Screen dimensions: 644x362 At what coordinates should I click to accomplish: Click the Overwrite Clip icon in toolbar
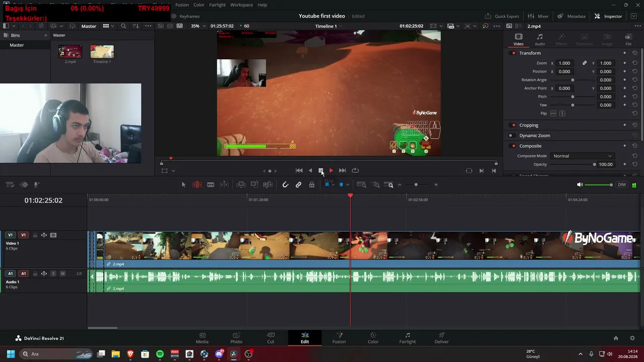[x=255, y=185]
